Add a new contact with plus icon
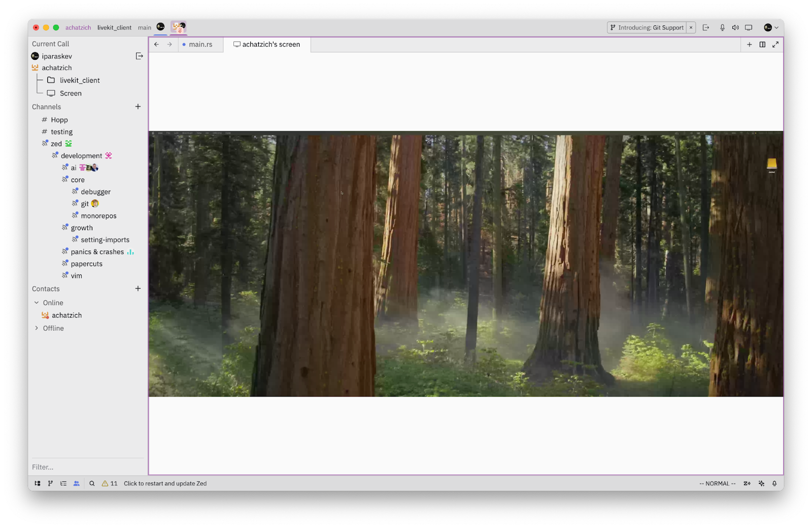Viewport: 812px width, 528px height. pos(138,289)
